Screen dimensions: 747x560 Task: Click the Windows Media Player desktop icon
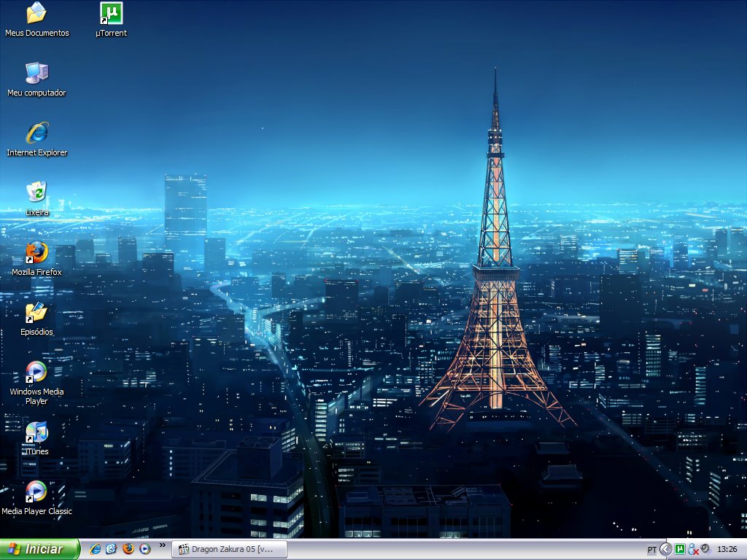coord(36,373)
